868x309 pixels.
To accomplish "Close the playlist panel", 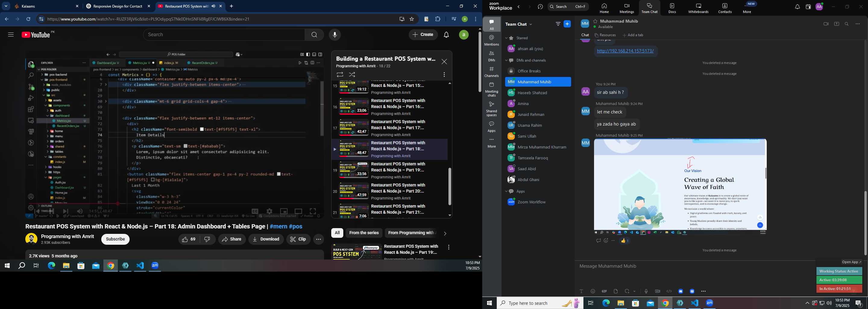I will click(x=444, y=62).
